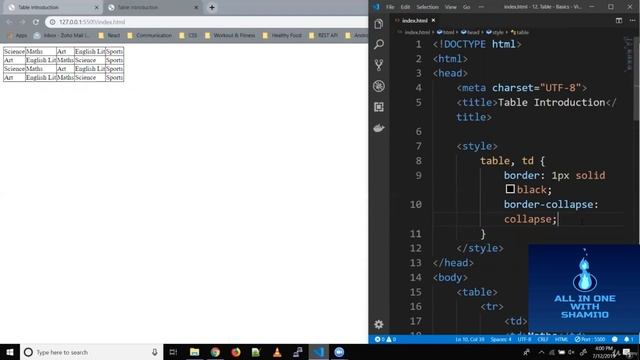
Task: Open the Selection menu
Action: (x=427, y=7)
